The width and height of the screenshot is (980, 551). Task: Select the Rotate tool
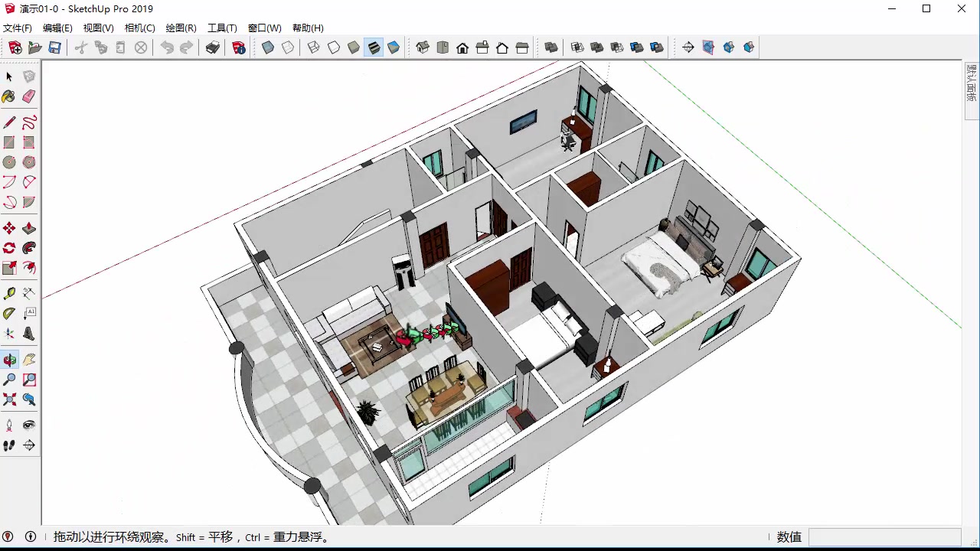click(9, 248)
